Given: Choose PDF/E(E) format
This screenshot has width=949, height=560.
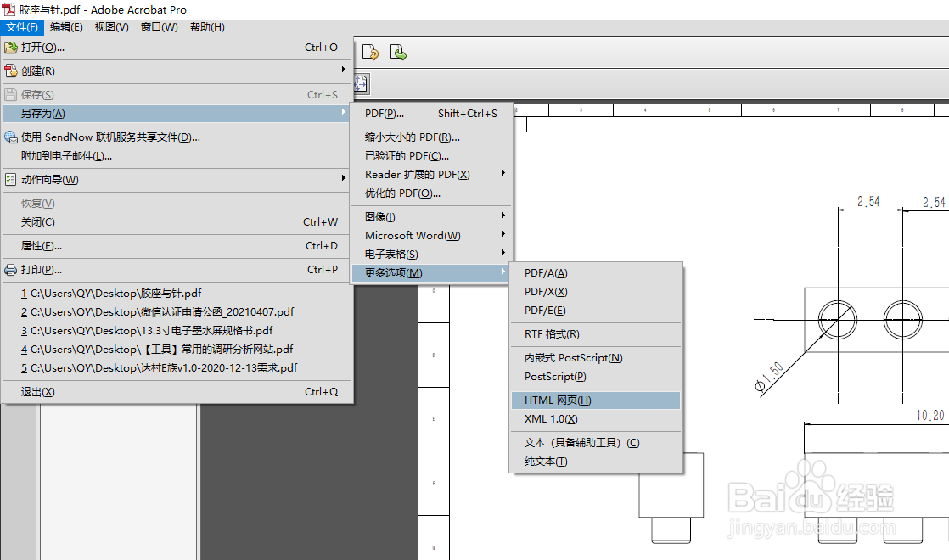Looking at the screenshot, I should coord(596,311).
